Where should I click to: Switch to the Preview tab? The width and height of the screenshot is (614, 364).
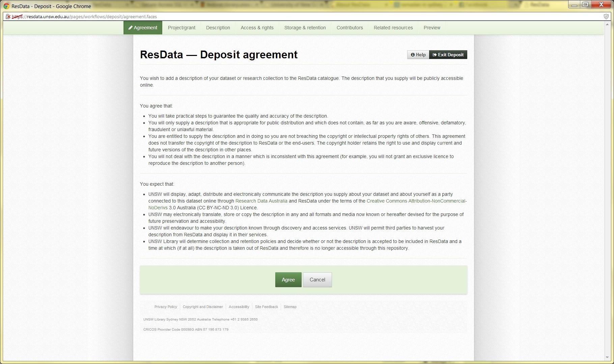pyautogui.click(x=432, y=28)
